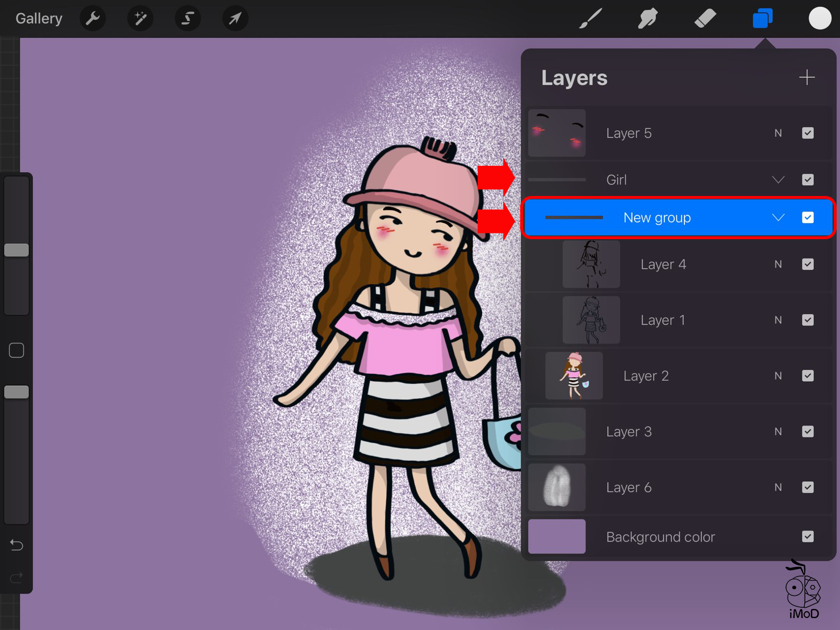The width and height of the screenshot is (840, 630).
Task: Collapse the New group chevron
Action: [778, 218]
